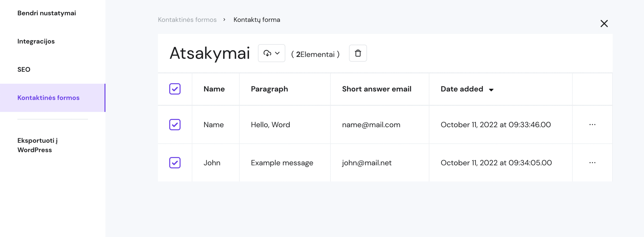644x237 pixels.
Task: Click the Name column header
Action: [x=214, y=89]
